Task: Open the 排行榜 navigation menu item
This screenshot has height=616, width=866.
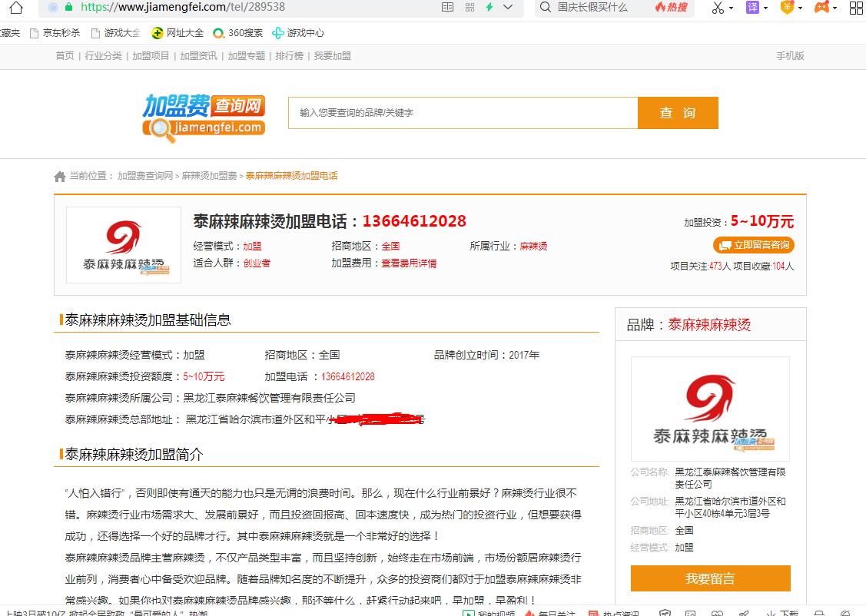Action: pos(289,56)
